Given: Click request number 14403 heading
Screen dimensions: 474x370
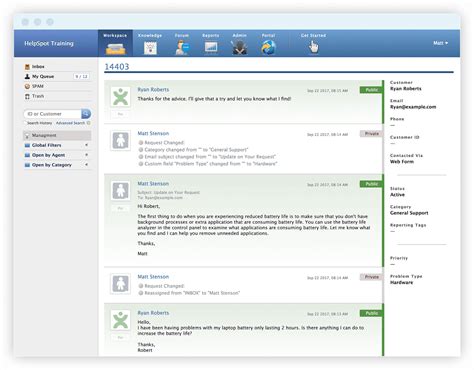Looking at the screenshot, I should tap(117, 67).
